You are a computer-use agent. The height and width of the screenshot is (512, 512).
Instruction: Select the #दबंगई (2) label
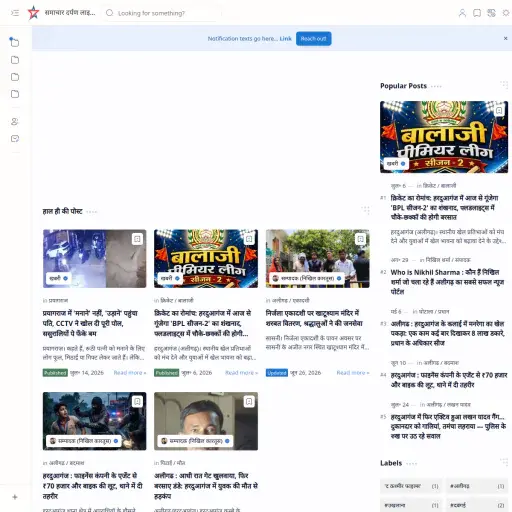point(477,505)
